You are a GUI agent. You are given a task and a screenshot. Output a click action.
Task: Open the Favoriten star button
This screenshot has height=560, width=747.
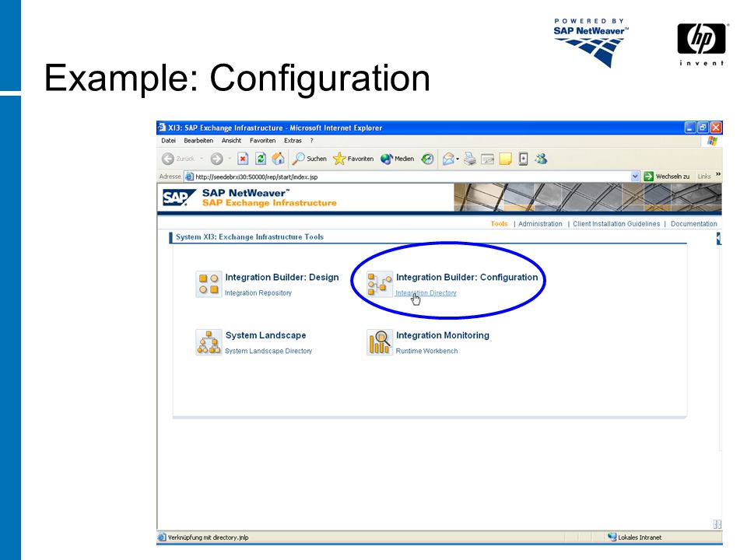pyautogui.click(x=353, y=159)
